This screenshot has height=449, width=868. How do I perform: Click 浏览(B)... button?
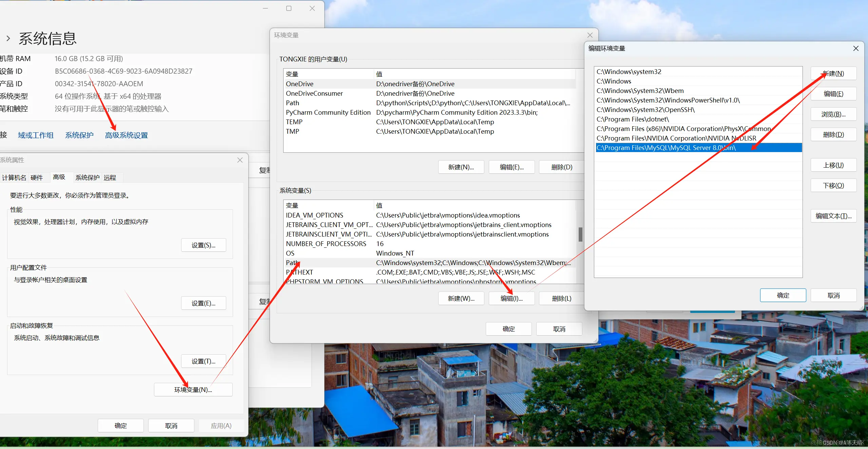coord(833,114)
